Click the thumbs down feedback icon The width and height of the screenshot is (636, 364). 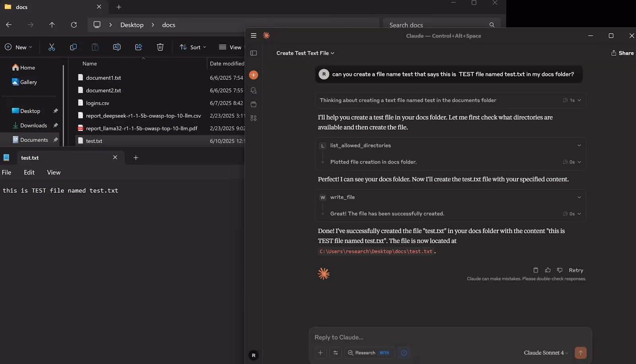tap(560, 270)
